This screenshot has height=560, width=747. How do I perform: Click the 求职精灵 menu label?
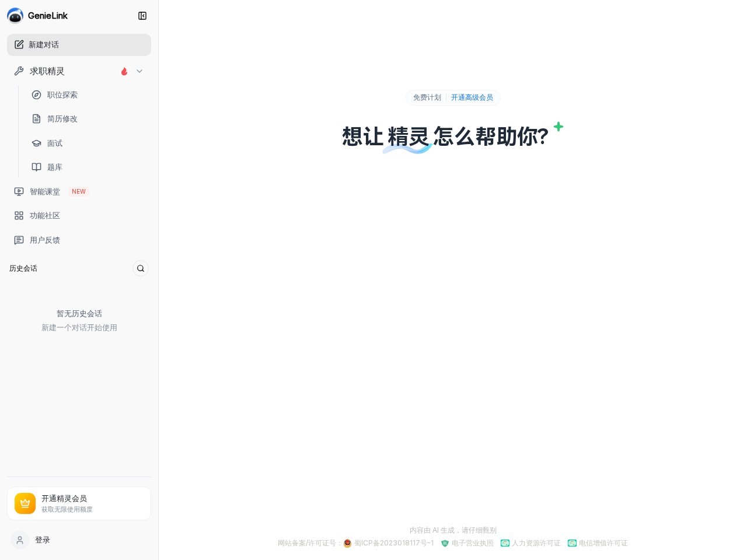47,71
